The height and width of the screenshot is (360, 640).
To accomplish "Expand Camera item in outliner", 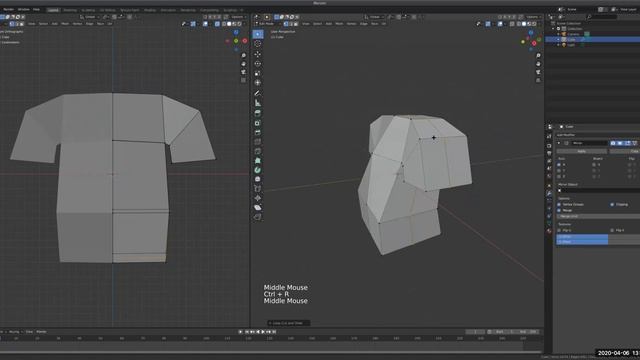I will pyautogui.click(x=558, y=34).
